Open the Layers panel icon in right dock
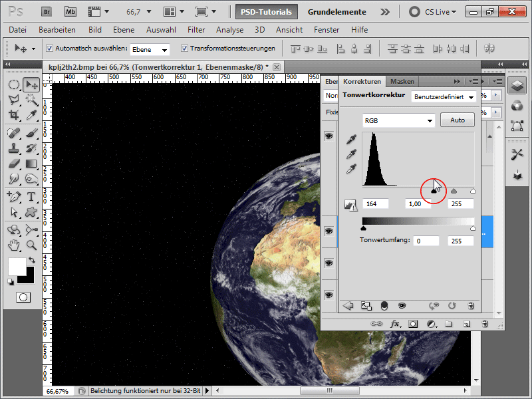532x399 pixels. tap(517, 86)
